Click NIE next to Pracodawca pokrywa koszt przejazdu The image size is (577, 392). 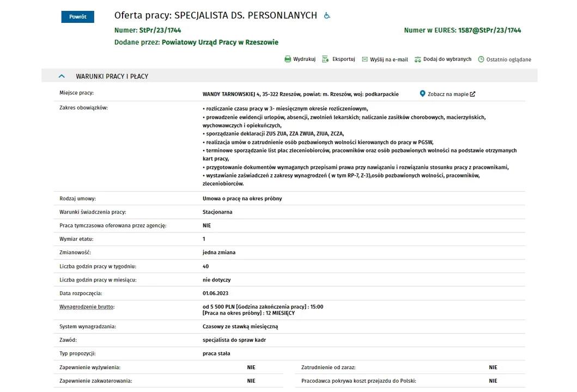(x=493, y=381)
